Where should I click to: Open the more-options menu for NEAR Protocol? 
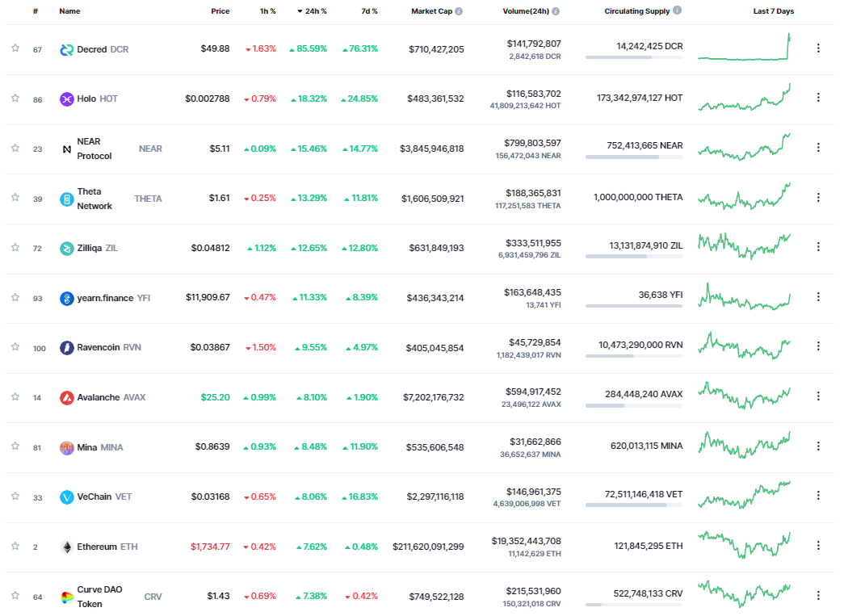pyautogui.click(x=818, y=148)
